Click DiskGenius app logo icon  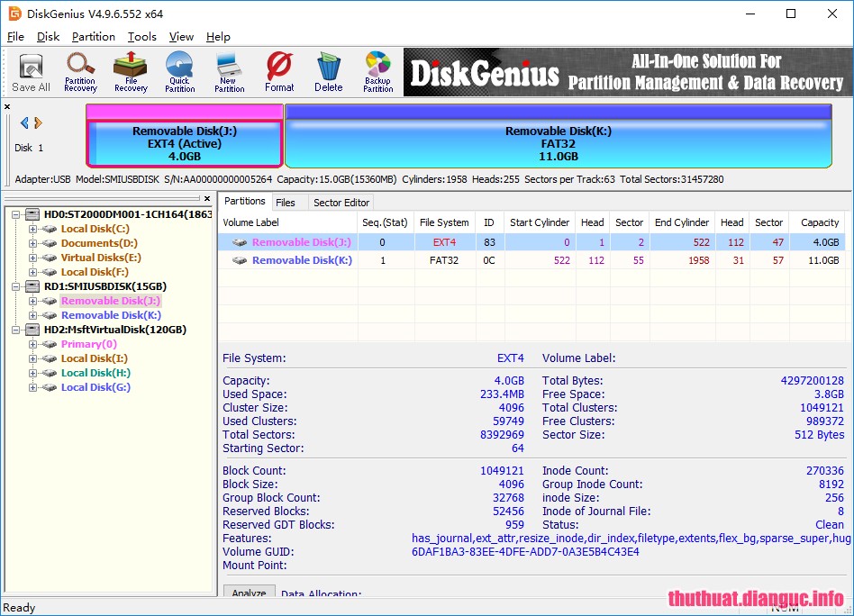(14, 14)
